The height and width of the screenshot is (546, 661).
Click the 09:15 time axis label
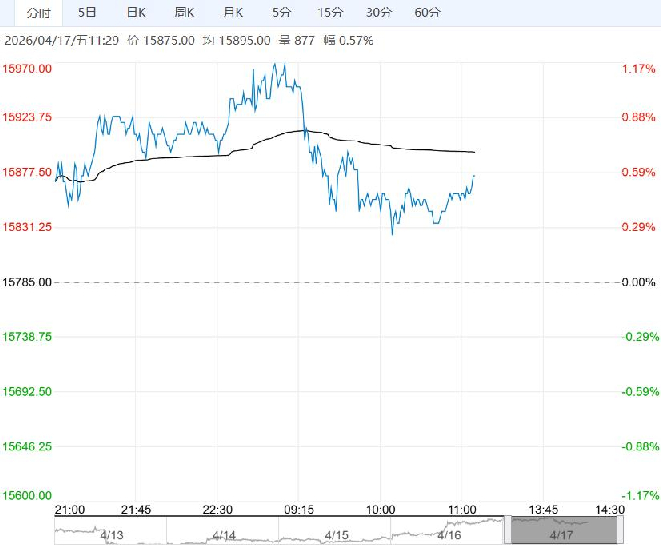[x=300, y=509]
